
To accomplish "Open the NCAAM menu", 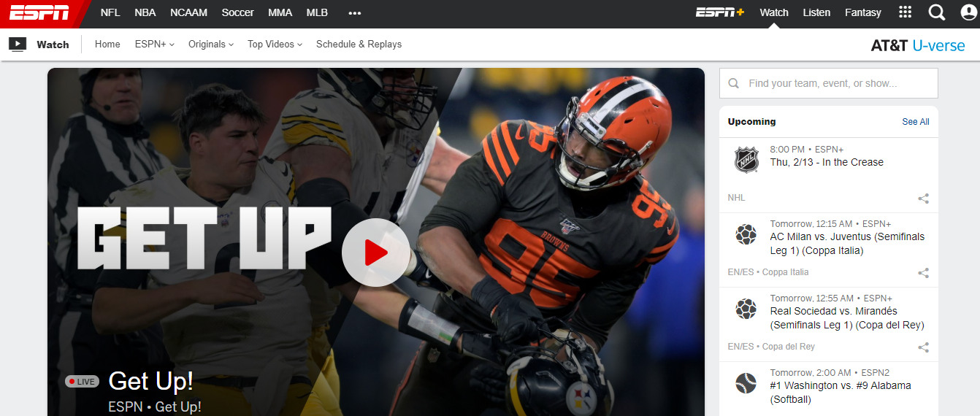I will tap(188, 12).
